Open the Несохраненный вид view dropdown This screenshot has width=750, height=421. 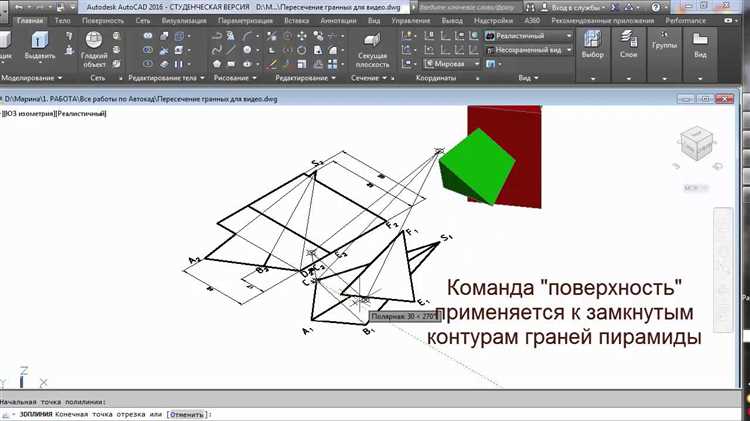pyautogui.click(x=529, y=50)
